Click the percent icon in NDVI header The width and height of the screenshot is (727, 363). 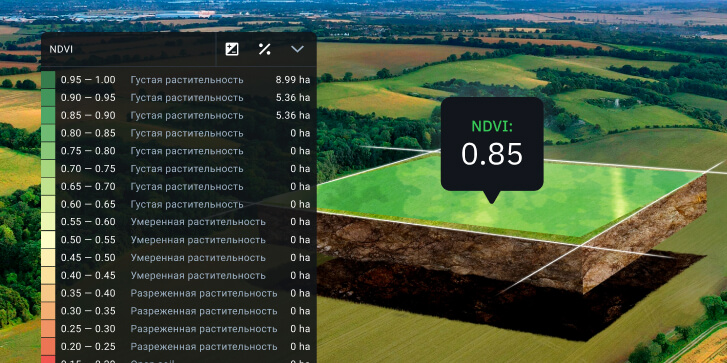pyautogui.click(x=264, y=49)
